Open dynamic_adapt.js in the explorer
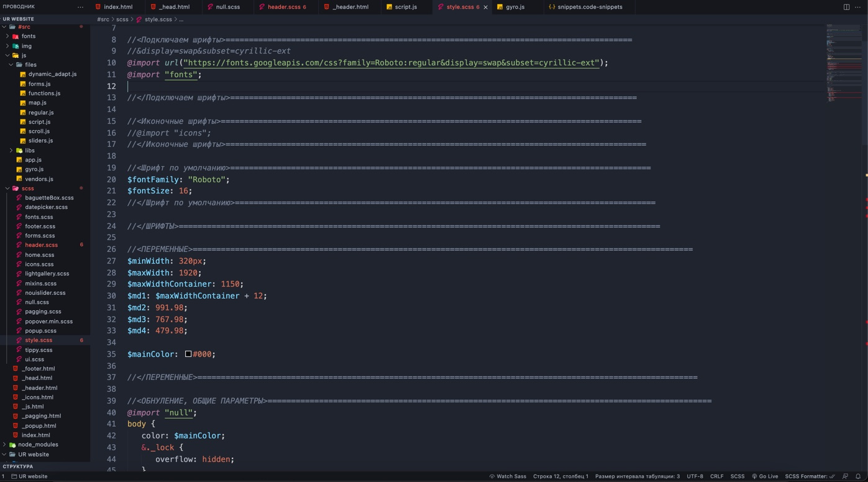The image size is (868, 482). (52, 74)
